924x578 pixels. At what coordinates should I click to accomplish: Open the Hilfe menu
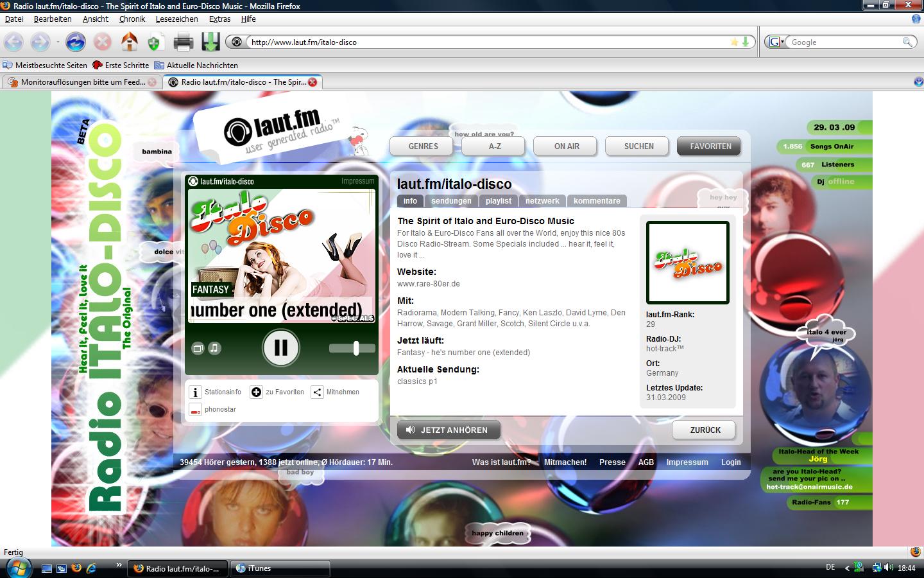(x=248, y=19)
